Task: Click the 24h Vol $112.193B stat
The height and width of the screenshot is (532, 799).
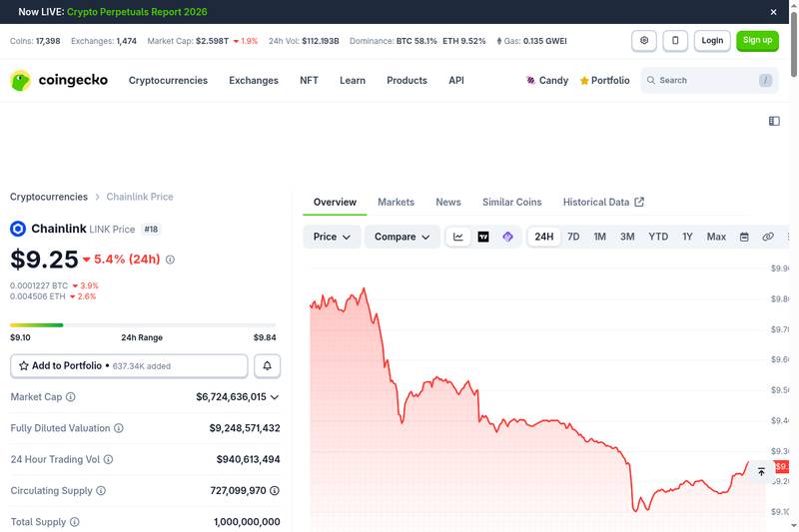Action: click(304, 41)
